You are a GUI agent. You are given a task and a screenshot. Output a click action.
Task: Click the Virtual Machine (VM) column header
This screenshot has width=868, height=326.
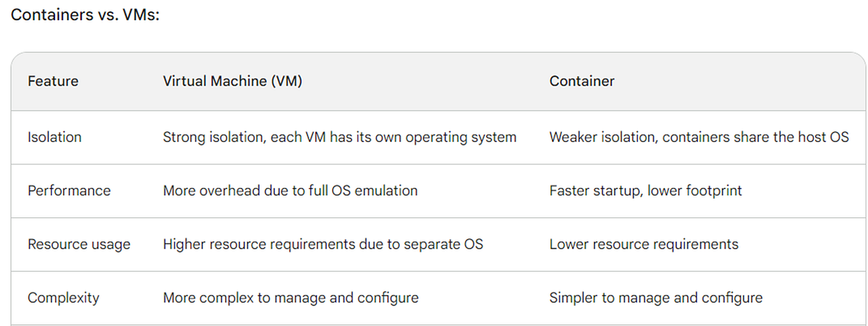pyautogui.click(x=232, y=81)
